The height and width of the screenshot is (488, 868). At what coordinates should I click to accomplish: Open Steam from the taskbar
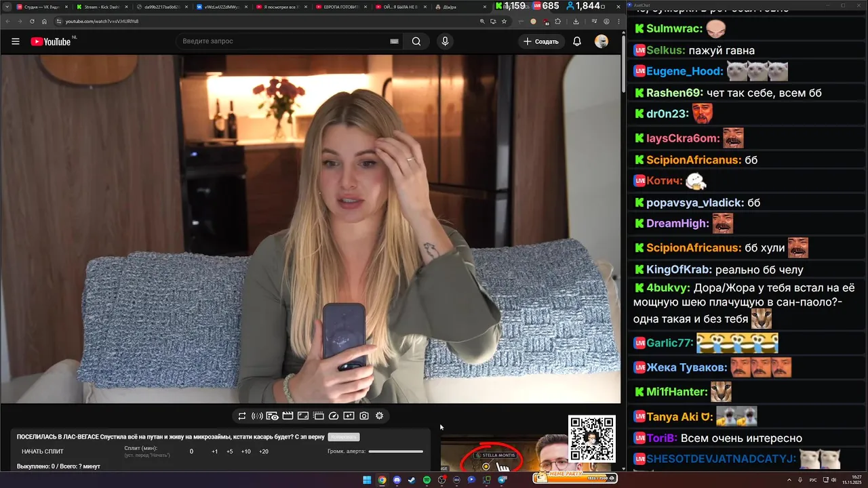412,480
